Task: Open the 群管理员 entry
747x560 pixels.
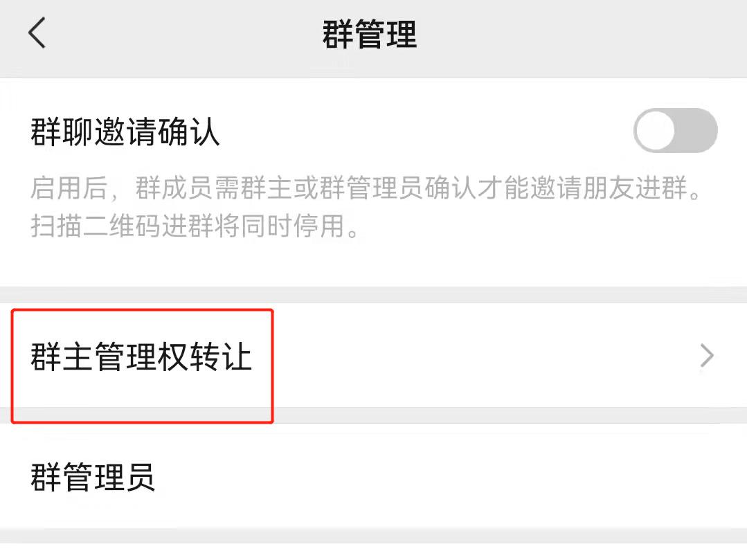Action: 374,476
